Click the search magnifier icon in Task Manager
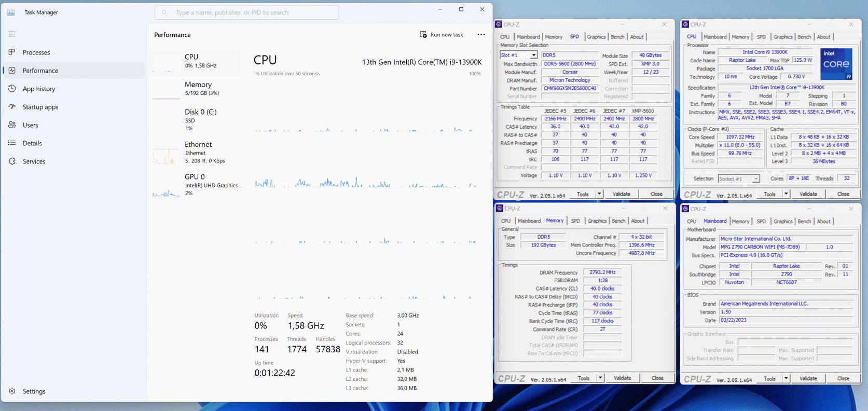Screen dimensions: 868x411 point(164,12)
